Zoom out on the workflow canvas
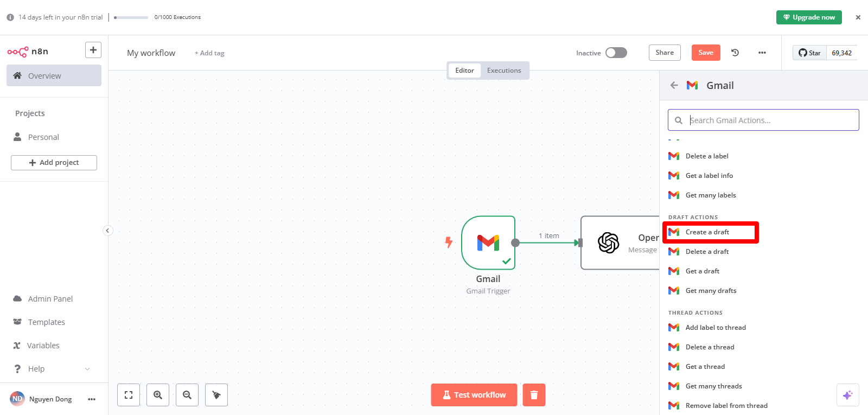The width and height of the screenshot is (868, 415). tap(187, 395)
